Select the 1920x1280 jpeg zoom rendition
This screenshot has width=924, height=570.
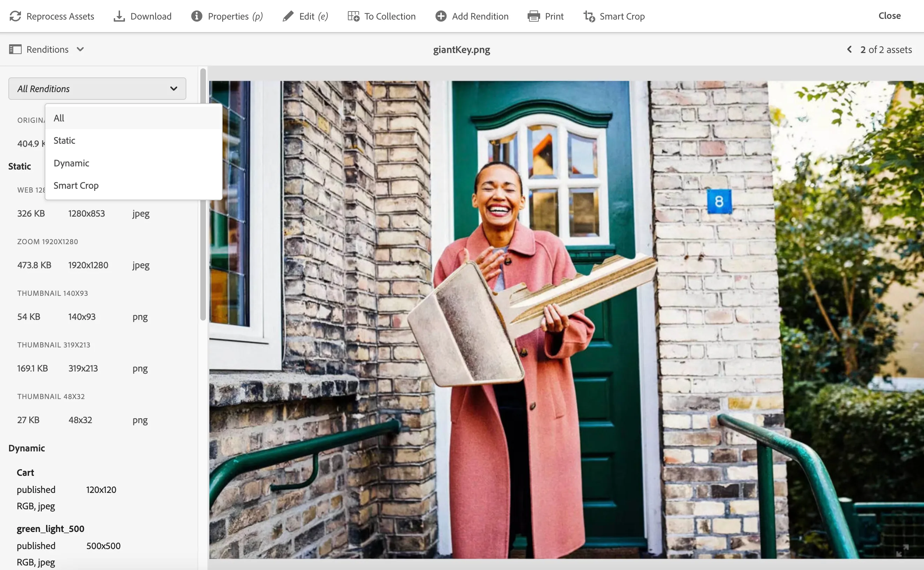[97, 265]
